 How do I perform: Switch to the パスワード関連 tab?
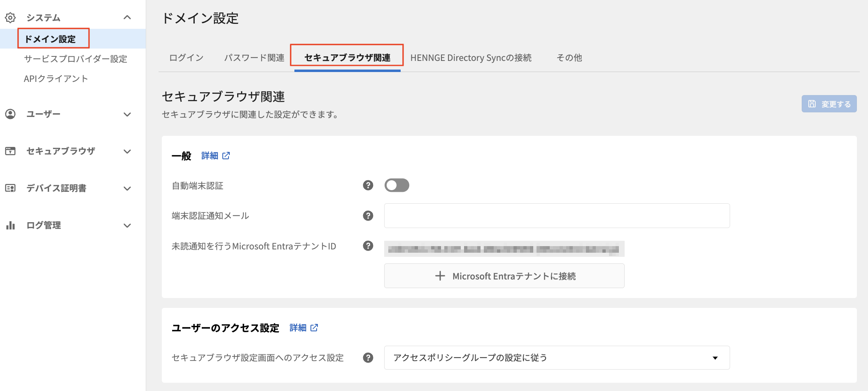254,58
